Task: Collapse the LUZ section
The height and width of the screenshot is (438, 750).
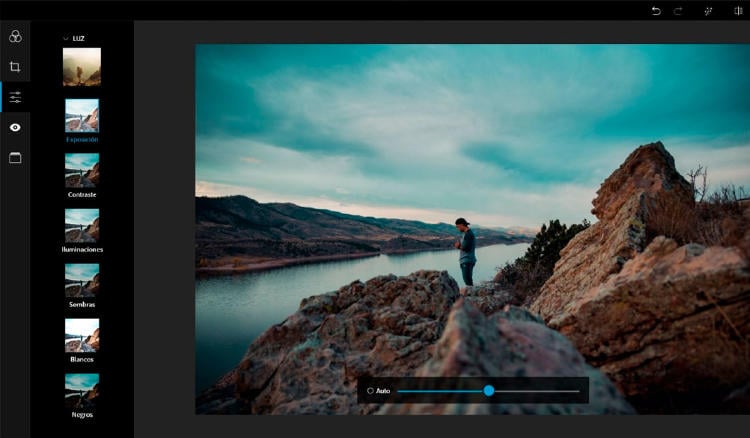Action: click(66, 38)
